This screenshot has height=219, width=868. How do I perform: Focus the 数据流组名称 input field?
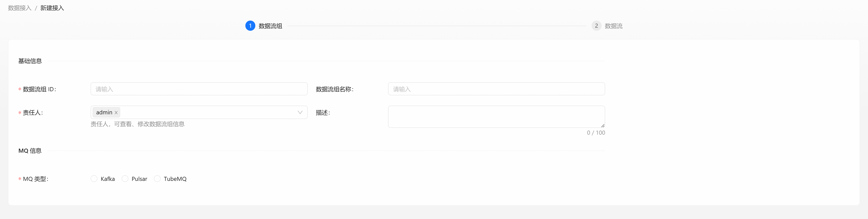[496, 89]
